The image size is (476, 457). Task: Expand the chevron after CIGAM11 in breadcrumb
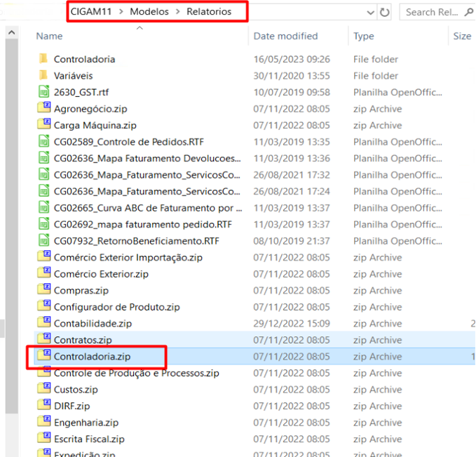pos(121,11)
